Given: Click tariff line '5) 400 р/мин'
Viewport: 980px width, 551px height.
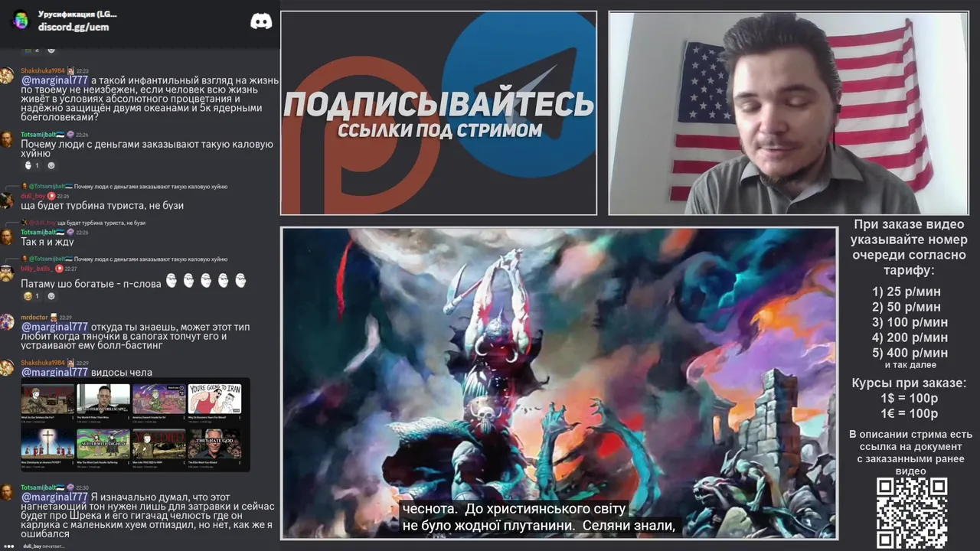Looking at the screenshot, I should 910,353.
